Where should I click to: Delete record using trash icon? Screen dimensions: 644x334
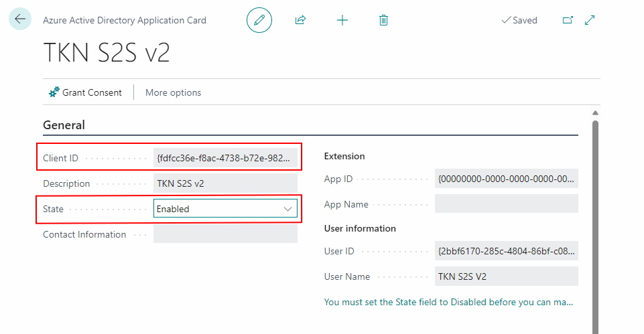[x=383, y=20]
